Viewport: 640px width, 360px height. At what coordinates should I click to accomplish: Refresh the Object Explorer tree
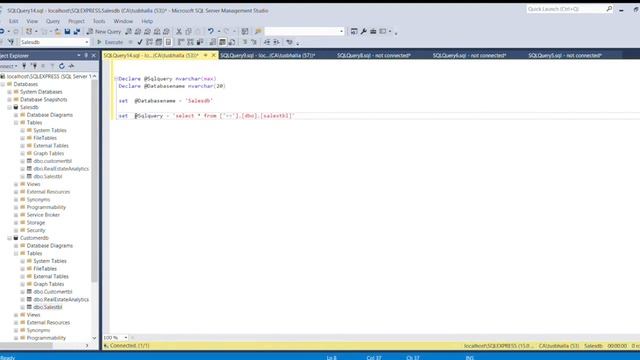(62, 66)
